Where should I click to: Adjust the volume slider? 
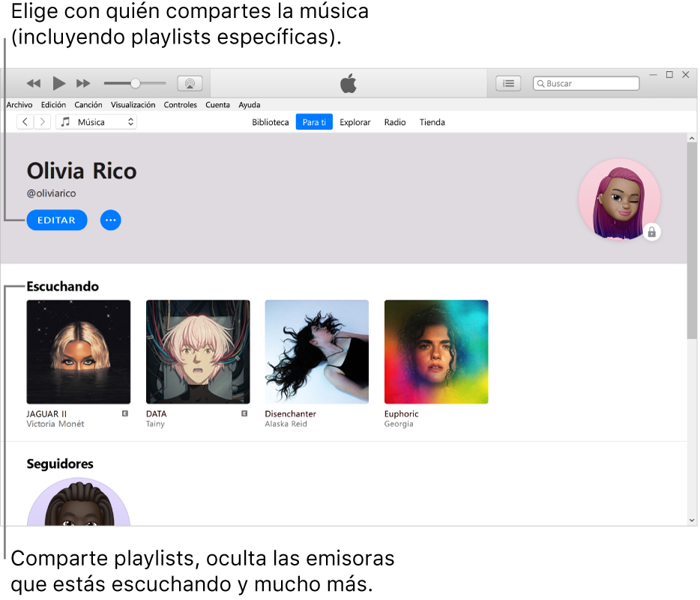[135, 83]
